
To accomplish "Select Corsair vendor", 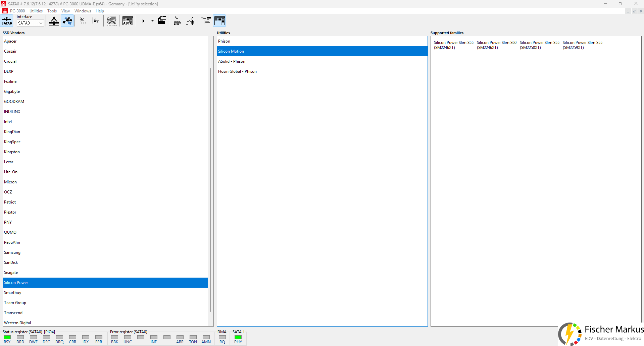I will coord(105,51).
